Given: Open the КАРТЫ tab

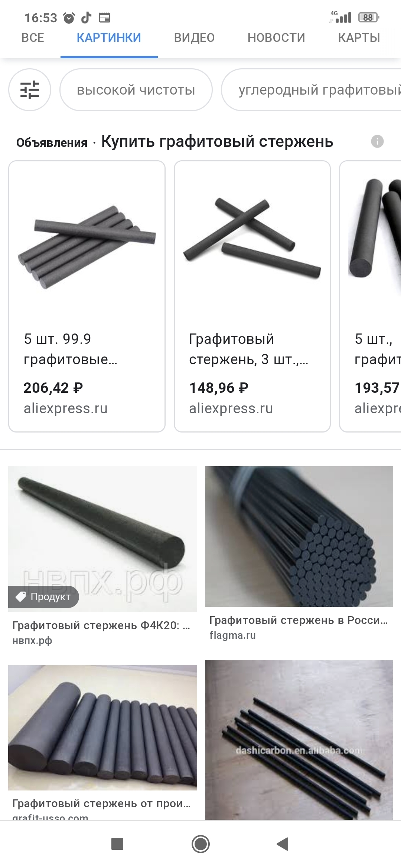Looking at the screenshot, I should (359, 38).
